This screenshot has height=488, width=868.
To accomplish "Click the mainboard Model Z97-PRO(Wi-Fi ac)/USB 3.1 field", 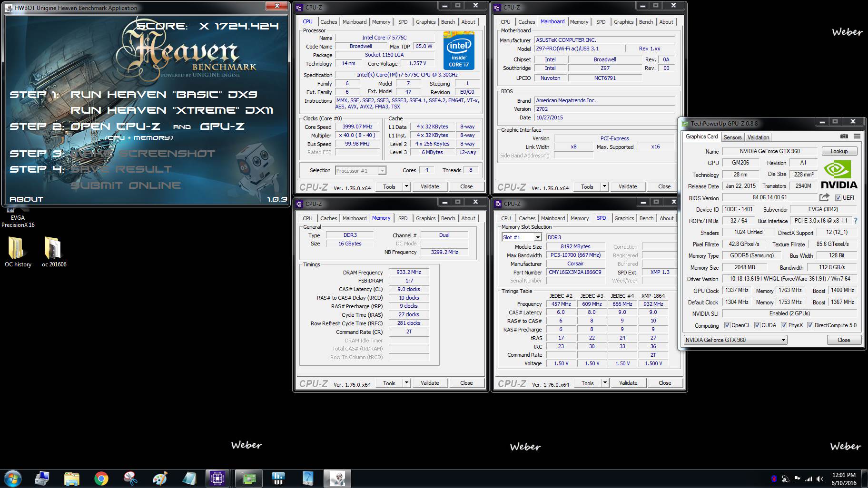I will pos(579,49).
